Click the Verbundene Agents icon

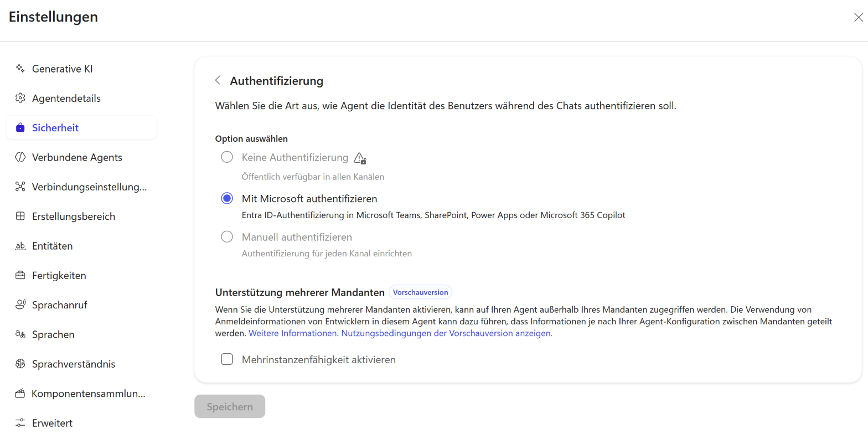(x=20, y=157)
